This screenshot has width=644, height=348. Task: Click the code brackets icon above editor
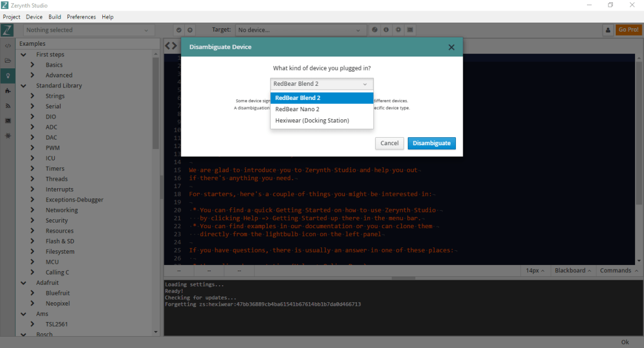pos(171,46)
